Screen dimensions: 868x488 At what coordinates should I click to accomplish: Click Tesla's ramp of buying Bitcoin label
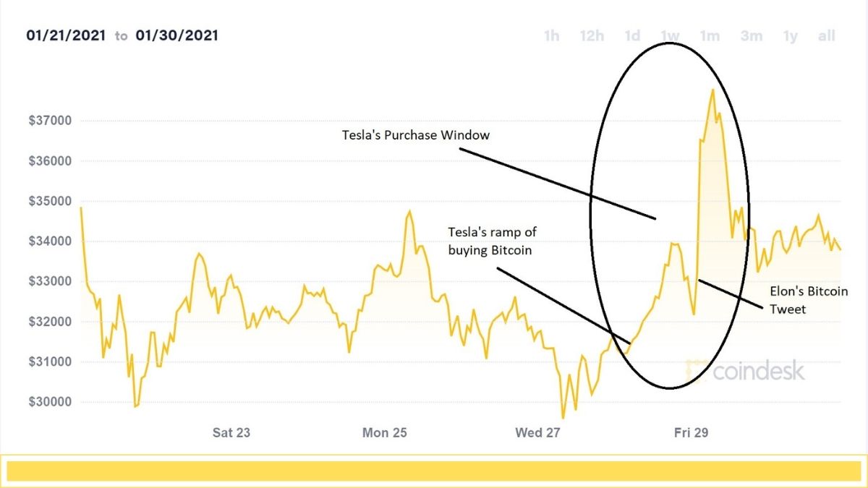(x=493, y=240)
